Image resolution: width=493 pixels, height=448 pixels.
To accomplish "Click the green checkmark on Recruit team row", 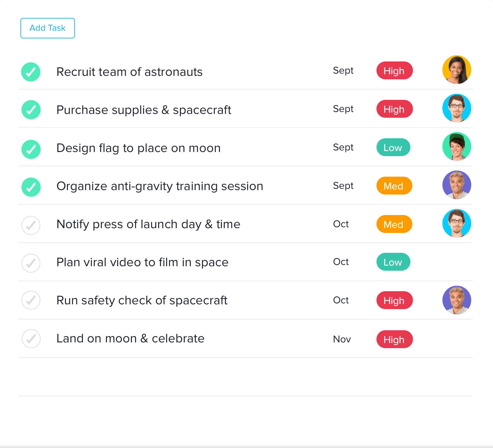I will point(31,72).
